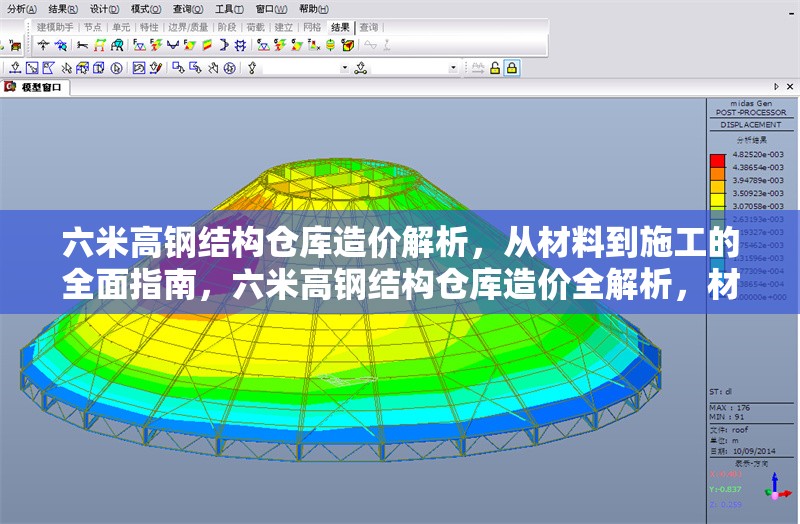Toggle the highlighted closed padlock lock icon
This screenshot has width=800, height=524.
coord(512,68)
